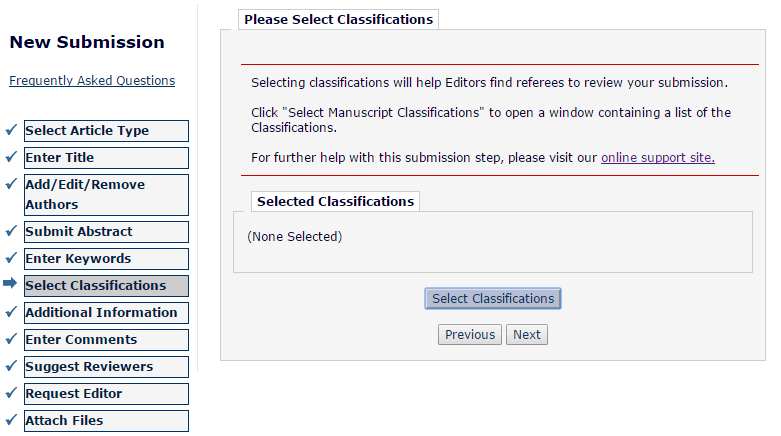Open the Add/Edit/Remove Authors step

(106, 195)
